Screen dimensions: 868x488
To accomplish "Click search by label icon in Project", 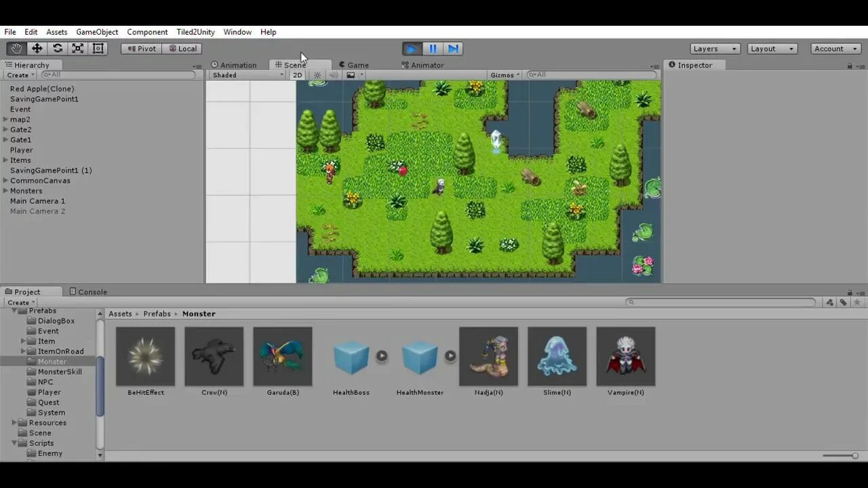I will pos(843,302).
